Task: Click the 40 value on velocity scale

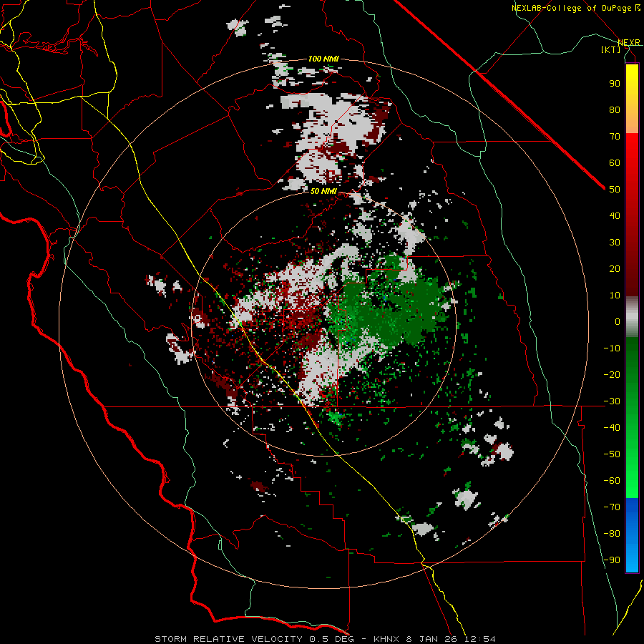Action: coord(615,216)
